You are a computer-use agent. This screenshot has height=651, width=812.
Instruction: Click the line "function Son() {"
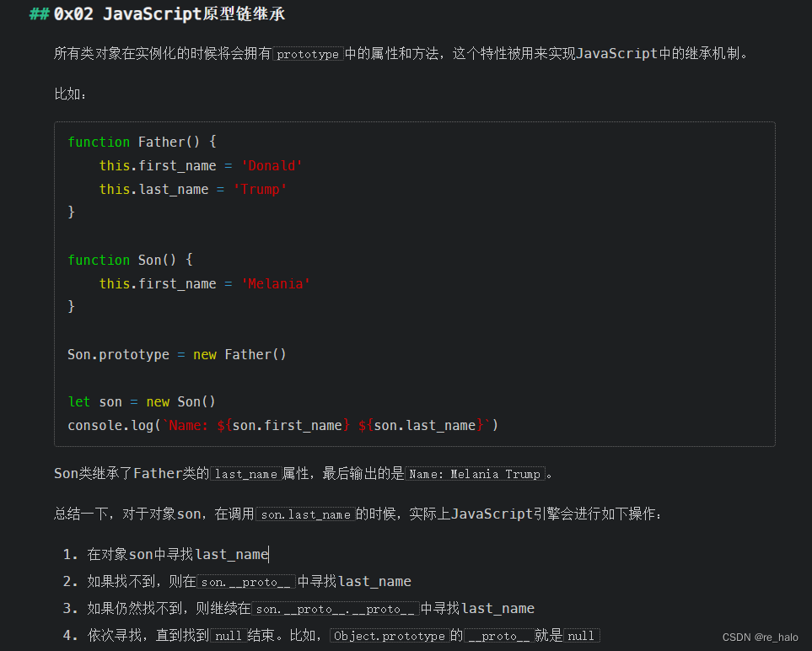[128, 260]
